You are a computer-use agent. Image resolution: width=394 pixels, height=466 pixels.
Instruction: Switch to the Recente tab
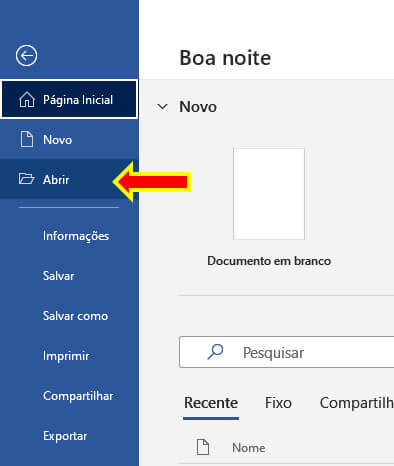pyautogui.click(x=211, y=403)
